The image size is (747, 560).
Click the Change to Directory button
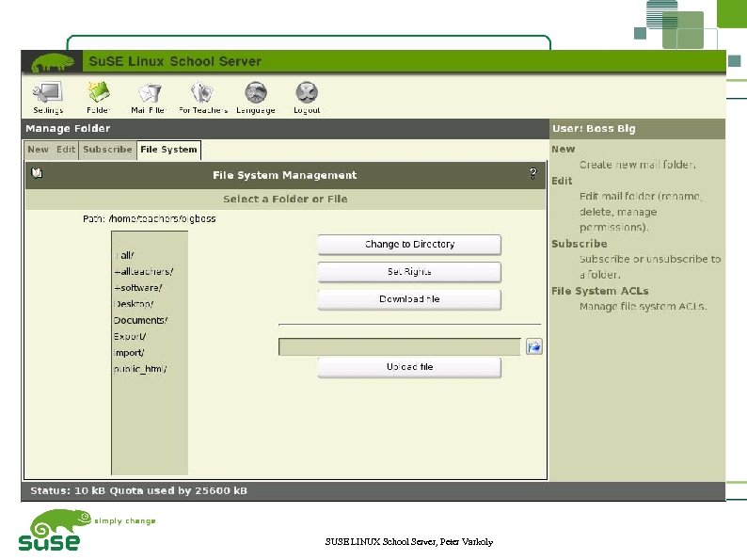coord(409,245)
